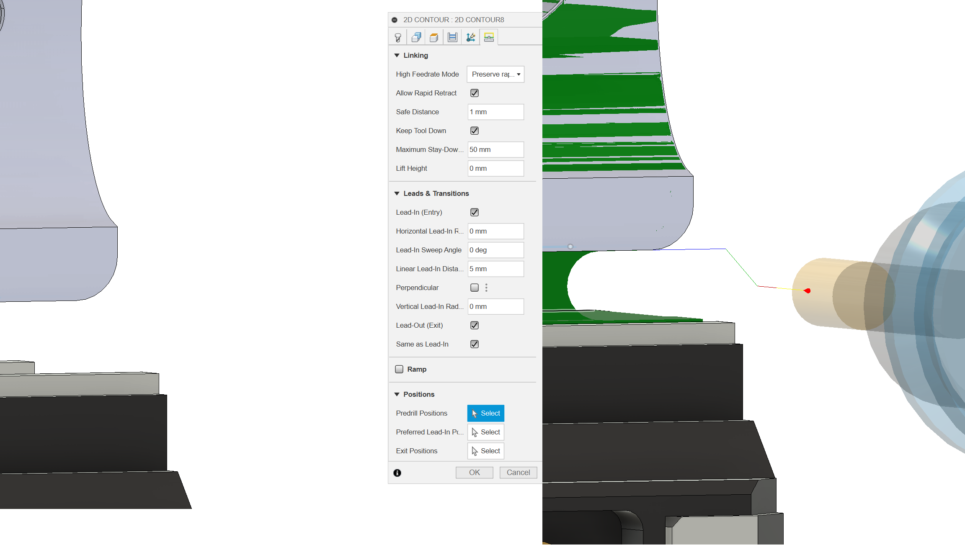Screen dimensions: 965x560
Task: Click Cancel to discard changes
Action: pos(518,472)
